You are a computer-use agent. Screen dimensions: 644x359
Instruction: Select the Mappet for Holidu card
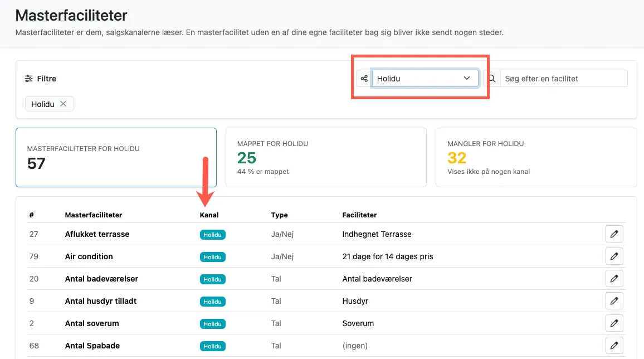click(326, 157)
